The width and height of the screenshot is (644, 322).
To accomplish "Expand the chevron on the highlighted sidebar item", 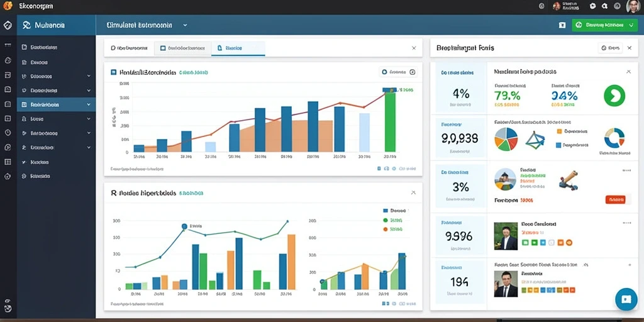I will pos(89,105).
